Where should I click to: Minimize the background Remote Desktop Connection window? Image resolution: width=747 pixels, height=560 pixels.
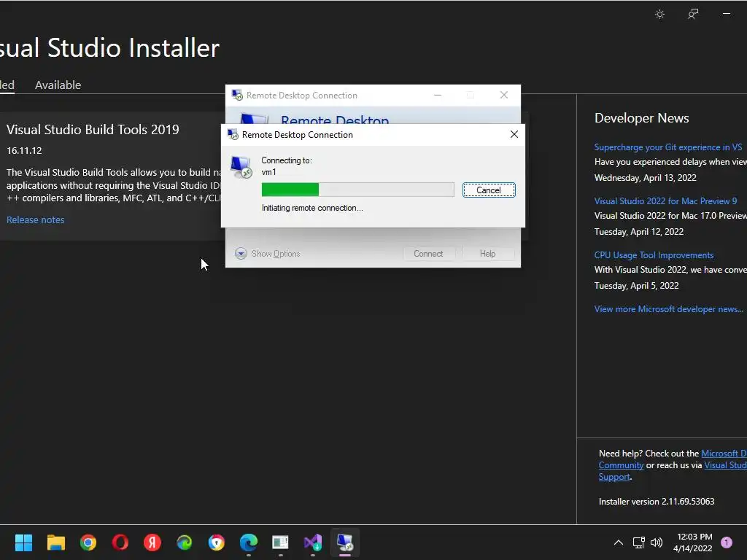coord(438,96)
